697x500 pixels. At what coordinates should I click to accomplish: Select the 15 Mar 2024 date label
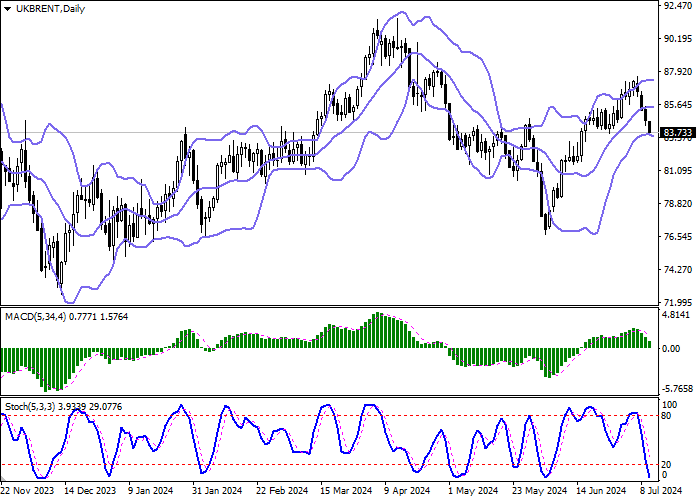pos(346,491)
